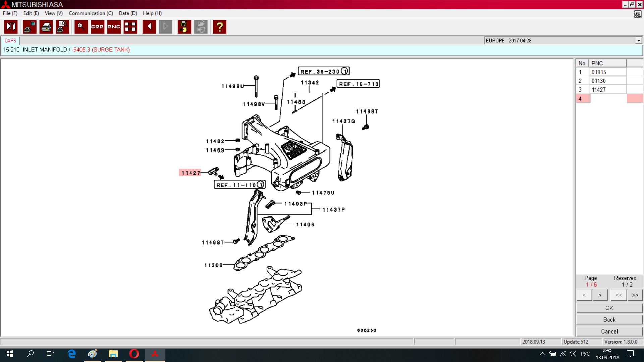Open print preview toolbar icon
This screenshot has width=644, height=362.
coord(62,27)
